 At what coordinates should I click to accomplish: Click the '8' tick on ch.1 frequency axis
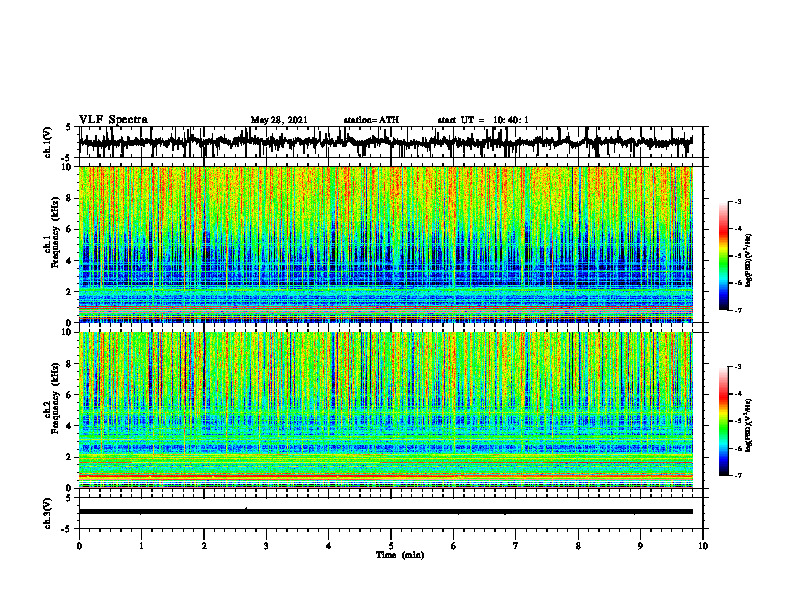pyautogui.click(x=69, y=198)
